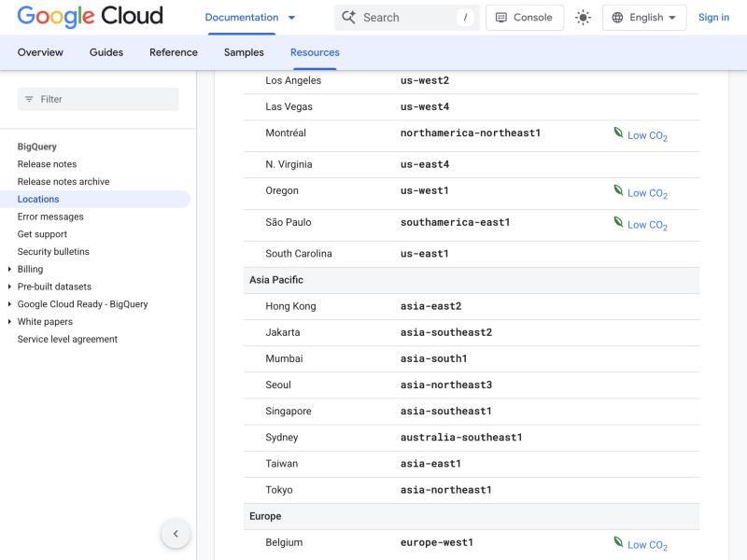The height and width of the screenshot is (560, 747).
Task: Click asia-east2 region code
Action: coord(430,306)
